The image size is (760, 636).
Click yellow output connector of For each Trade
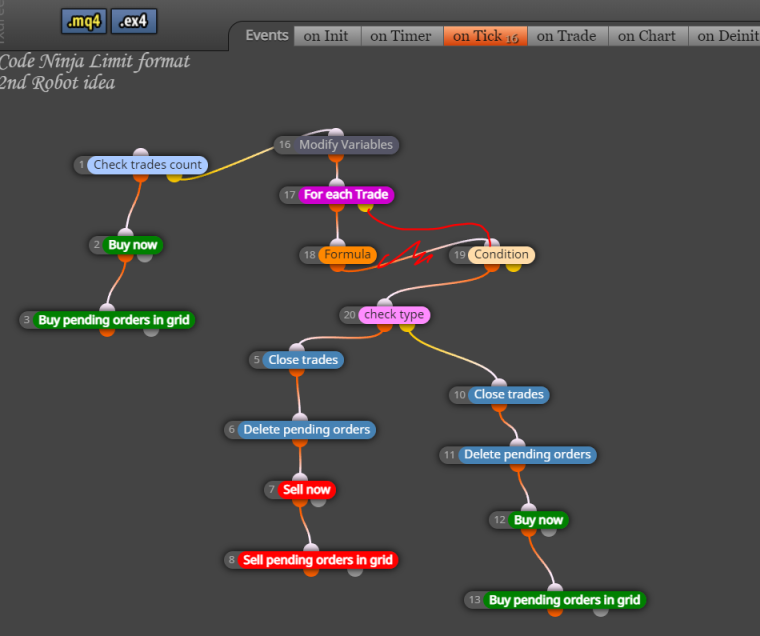365,207
